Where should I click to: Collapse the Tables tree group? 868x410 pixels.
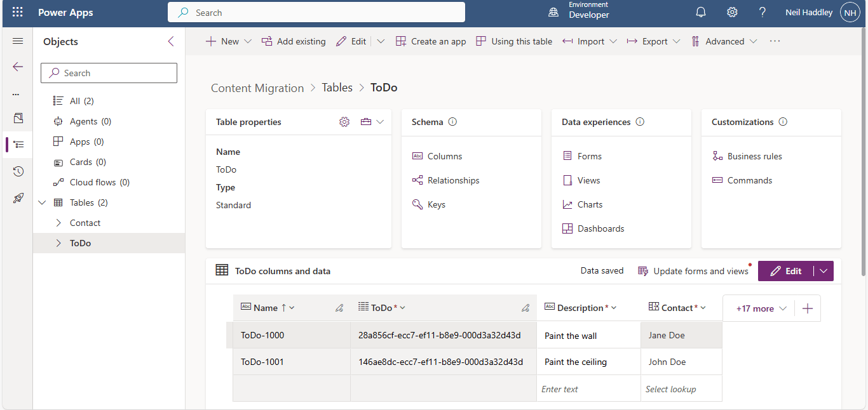(x=43, y=202)
